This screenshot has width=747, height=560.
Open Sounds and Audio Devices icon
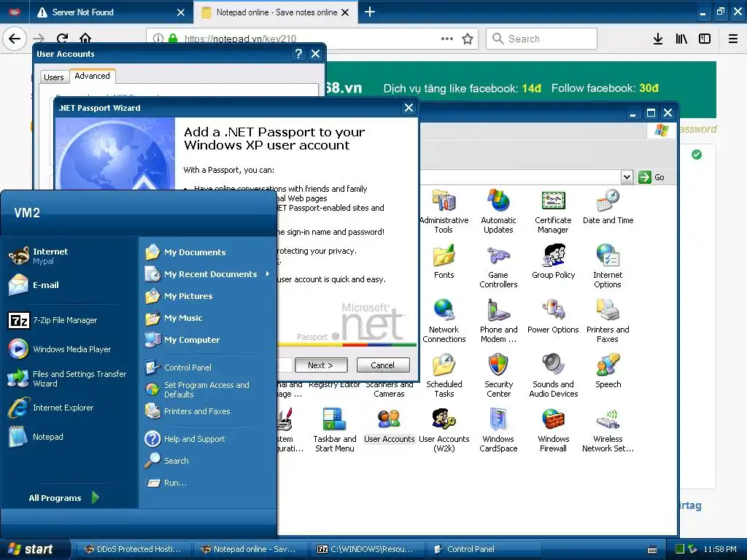click(x=553, y=376)
